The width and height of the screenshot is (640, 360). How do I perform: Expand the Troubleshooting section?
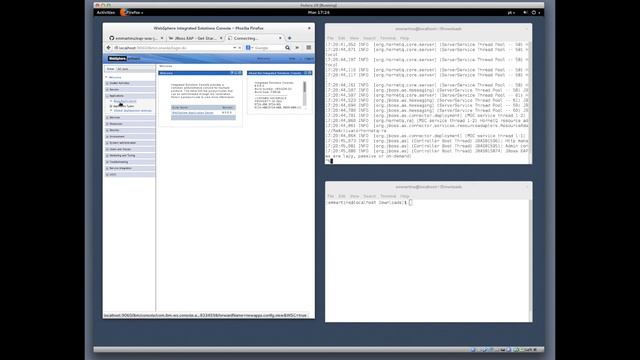pos(130,162)
